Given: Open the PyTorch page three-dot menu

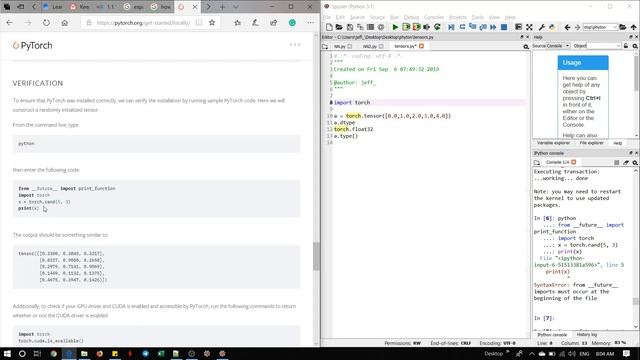Looking at the screenshot, I should pos(295,44).
